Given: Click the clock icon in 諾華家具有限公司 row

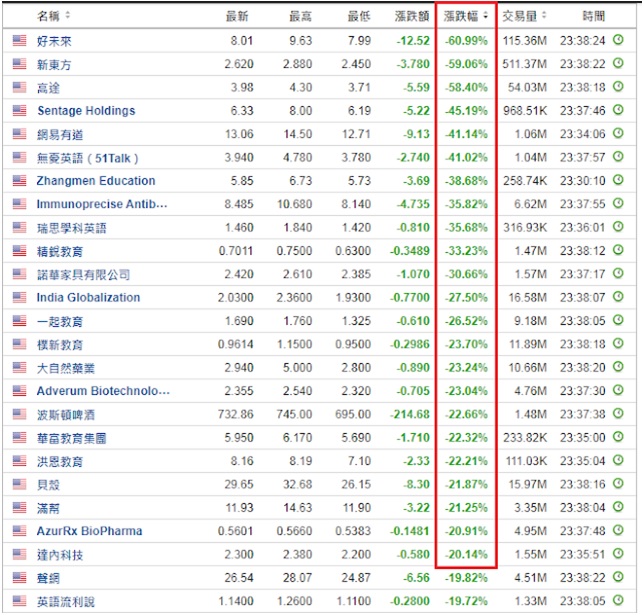Looking at the screenshot, I should tap(618, 273).
